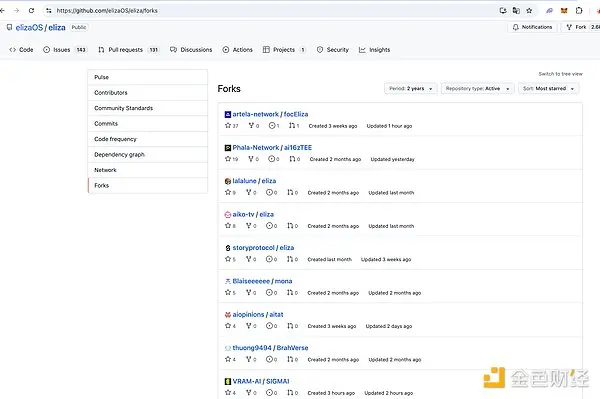The width and height of the screenshot is (600, 399).
Task: Open the Sort: Most starred dropdown
Action: point(548,88)
